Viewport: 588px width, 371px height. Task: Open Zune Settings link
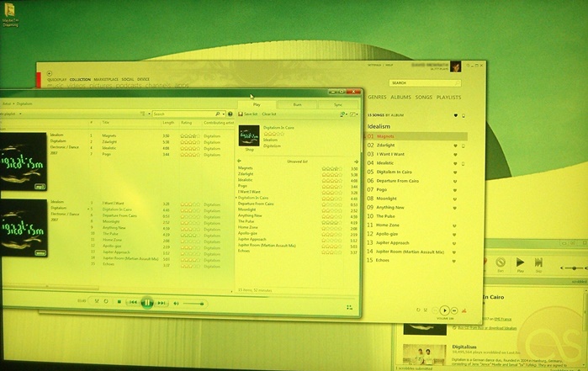pos(374,66)
